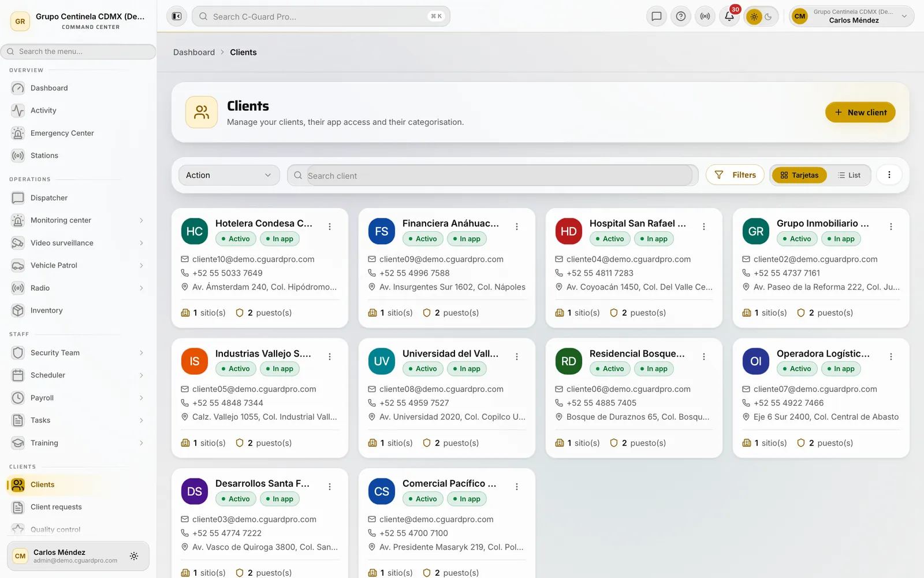924x578 pixels.
Task: Open options menu for Financiera Anáhuac card
Action: pos(517,227)
